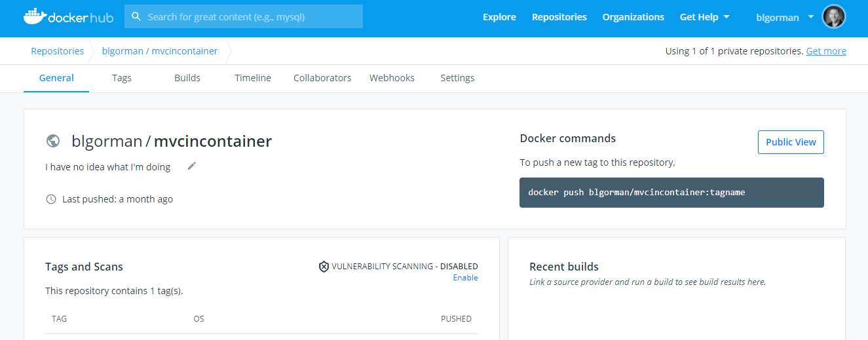Open the Collaborators tab

coord(322,78)
